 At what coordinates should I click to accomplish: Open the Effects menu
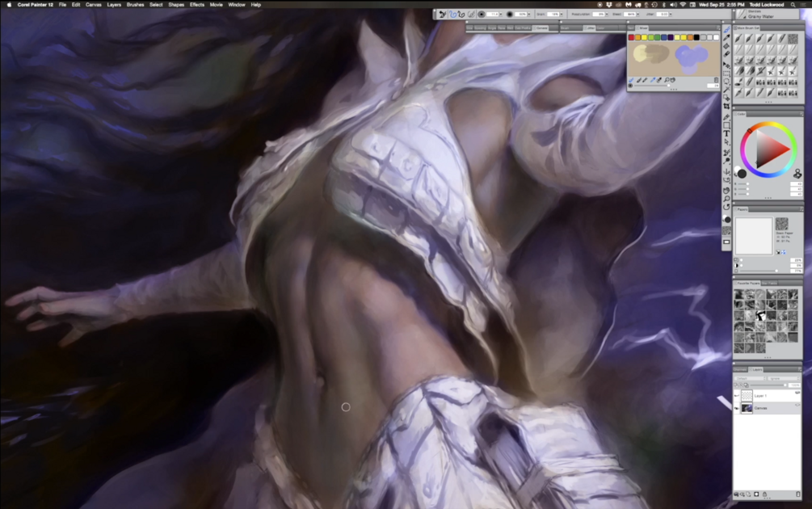point(197,5)
